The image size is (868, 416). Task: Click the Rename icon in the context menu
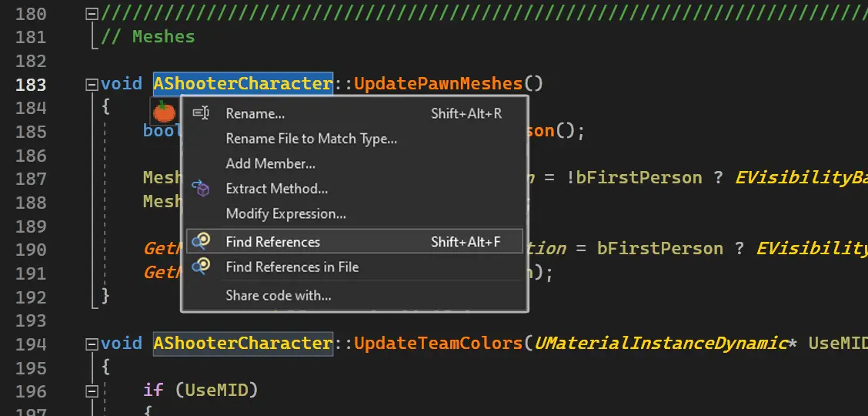(x=201, y=113)
